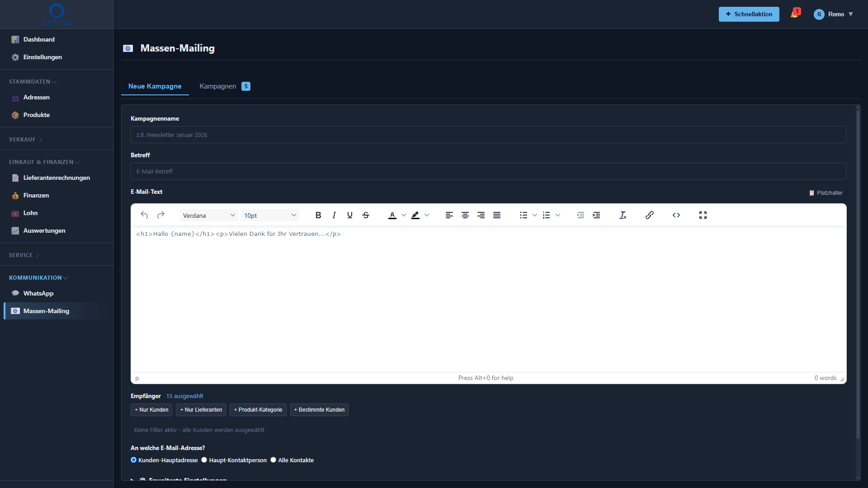Viewport: 868px width, 488px height.
Task: Add the Produkt-Kategorie filter
Action: (x=258, y=410)
